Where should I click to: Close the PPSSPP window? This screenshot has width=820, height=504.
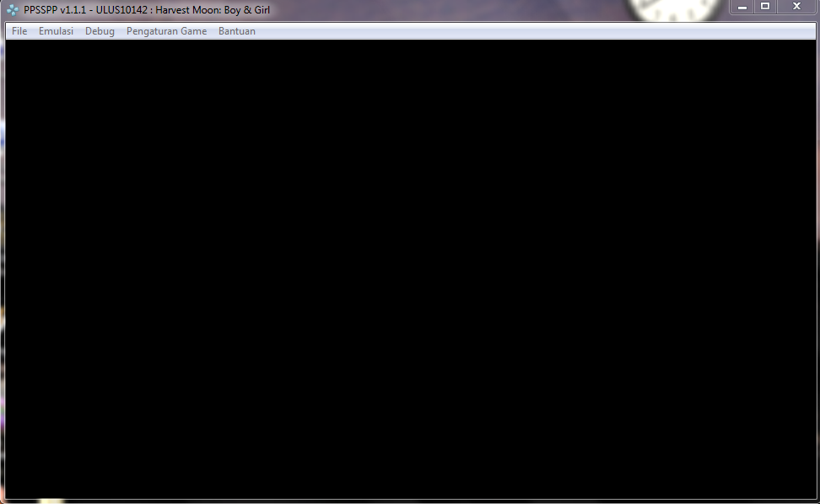tap(796, 7)
